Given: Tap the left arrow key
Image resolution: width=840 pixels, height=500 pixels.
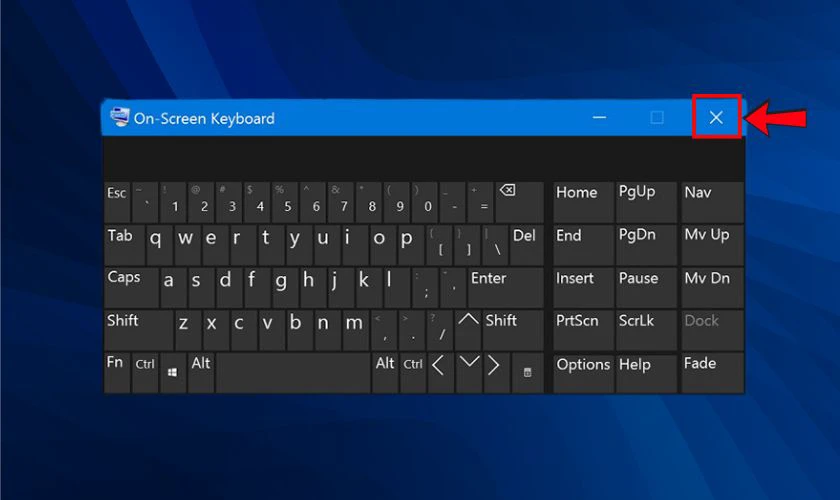Looking at the screenshot, I should (440, 372).
